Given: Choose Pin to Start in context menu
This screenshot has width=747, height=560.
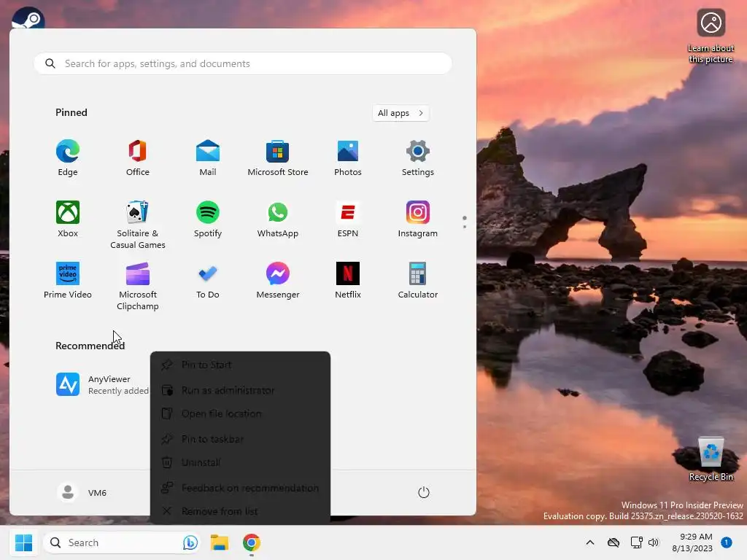Looking at the screenshot, I should point(240,365).
